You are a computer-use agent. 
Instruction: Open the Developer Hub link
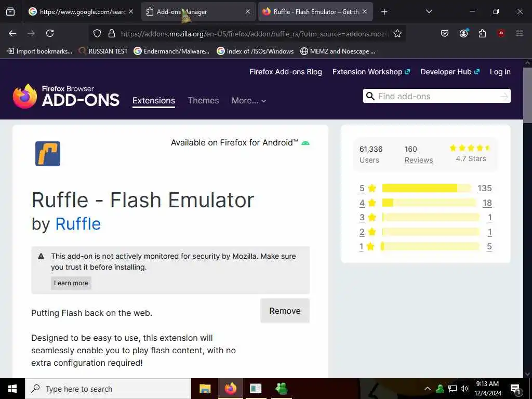450,72
